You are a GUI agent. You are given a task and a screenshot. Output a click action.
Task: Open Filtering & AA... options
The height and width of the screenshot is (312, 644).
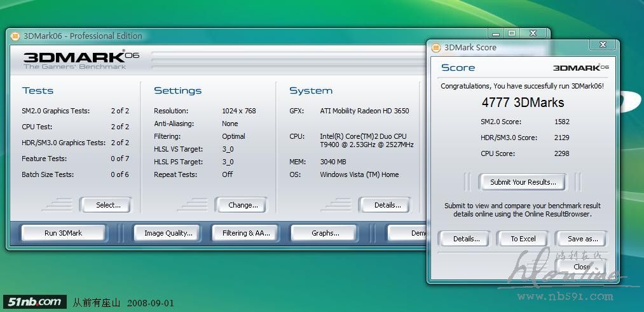pyautogui.click(x=246, y=233)
